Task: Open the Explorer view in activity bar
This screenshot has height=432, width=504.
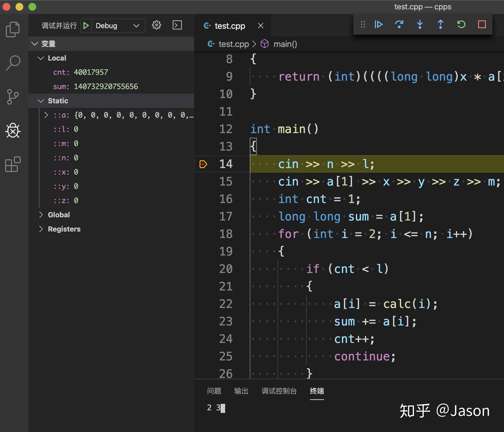Action: pyautogui.click(x=13, y=29)
